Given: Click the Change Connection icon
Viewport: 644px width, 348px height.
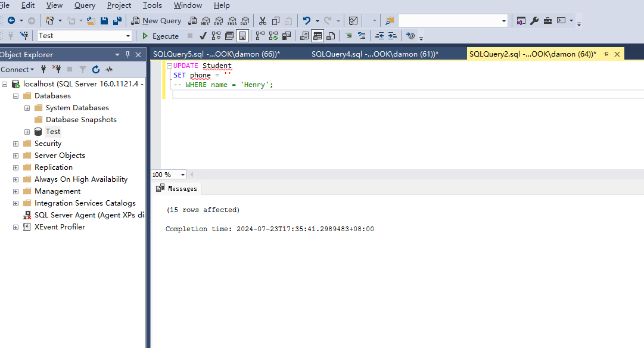Looking at the screenshot, I should click(x=24, y=36).
